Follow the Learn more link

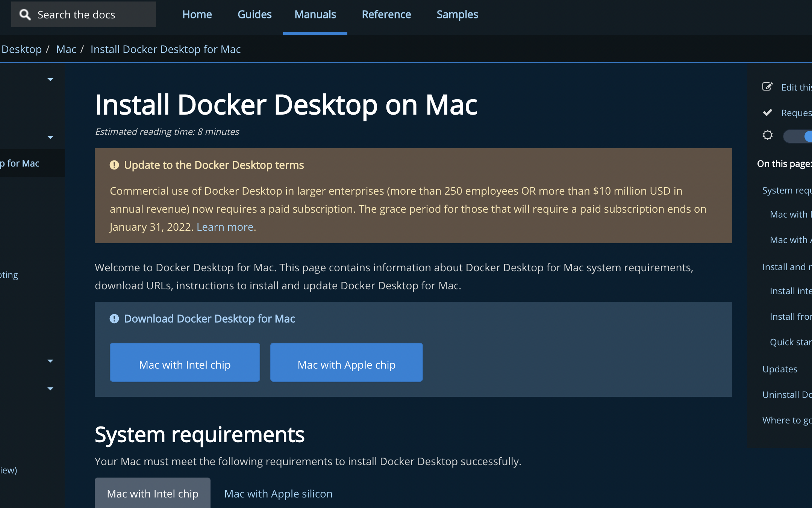pos(225,227)
